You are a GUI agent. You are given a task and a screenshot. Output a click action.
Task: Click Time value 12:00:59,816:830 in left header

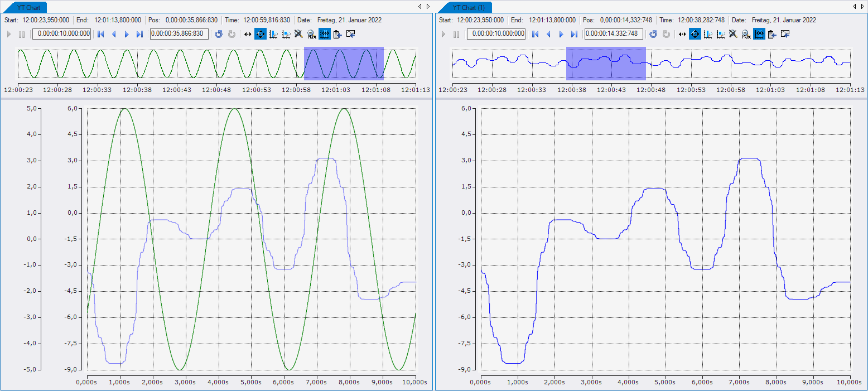[x=267, y=20]
